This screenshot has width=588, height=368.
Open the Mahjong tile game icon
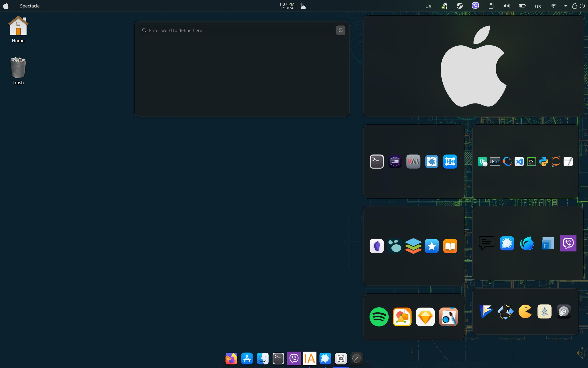point(544,311)
